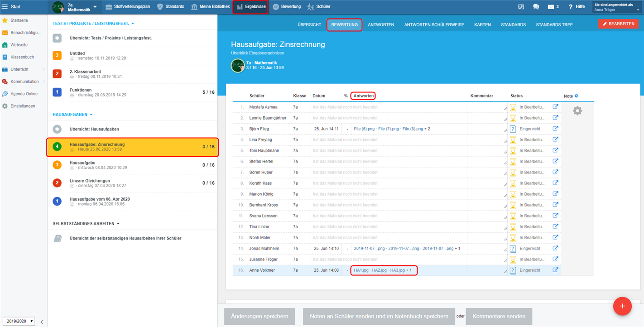The image size is (644, 327).
Task: Open the mail envelope messages icon
Action: [551, 7]
